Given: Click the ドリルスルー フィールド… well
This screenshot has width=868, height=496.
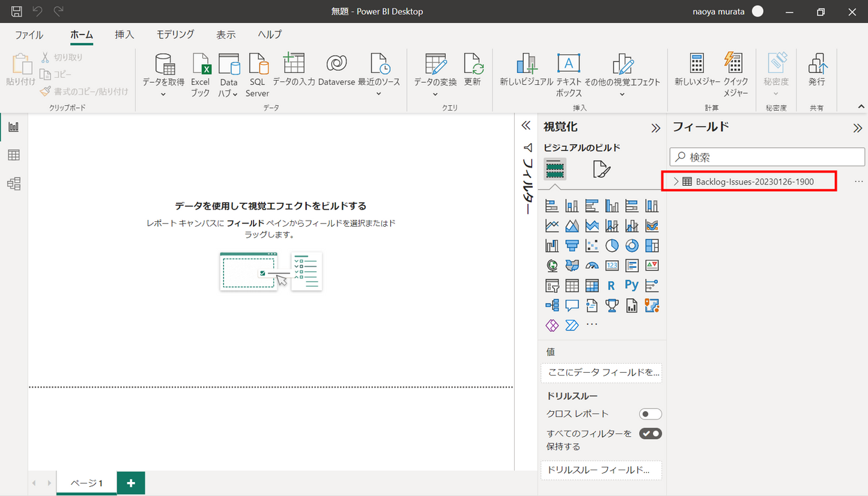Looking at the screenshot, I should pyautogui.click(x=602, y=470).
